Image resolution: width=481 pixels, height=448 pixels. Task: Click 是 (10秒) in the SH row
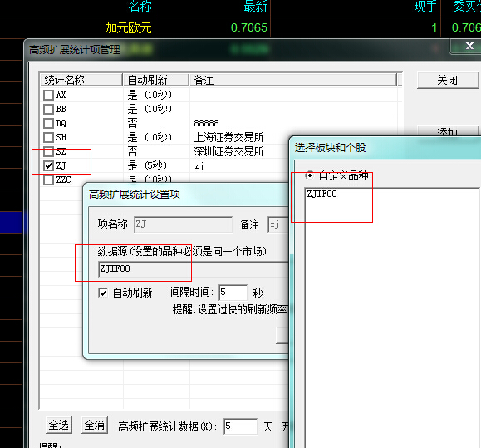[150, 137]
